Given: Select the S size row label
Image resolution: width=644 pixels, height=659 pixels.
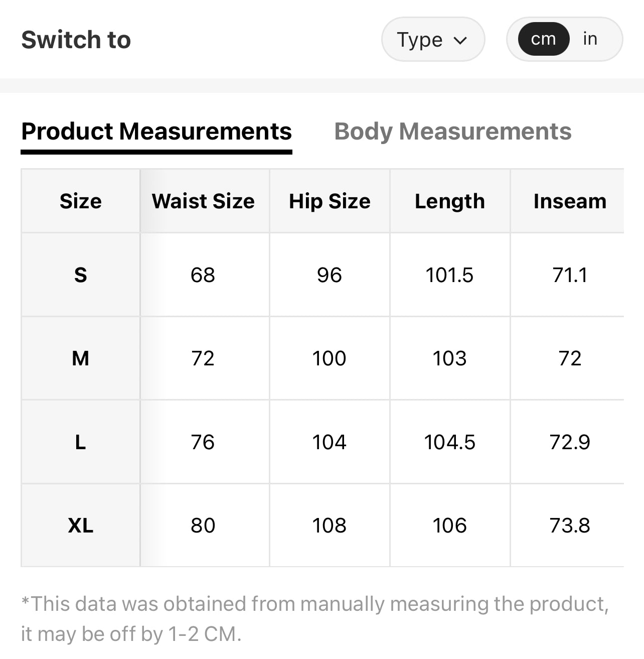Looking at the screenshot, I should pyautogui.click(x=80, y=275).
